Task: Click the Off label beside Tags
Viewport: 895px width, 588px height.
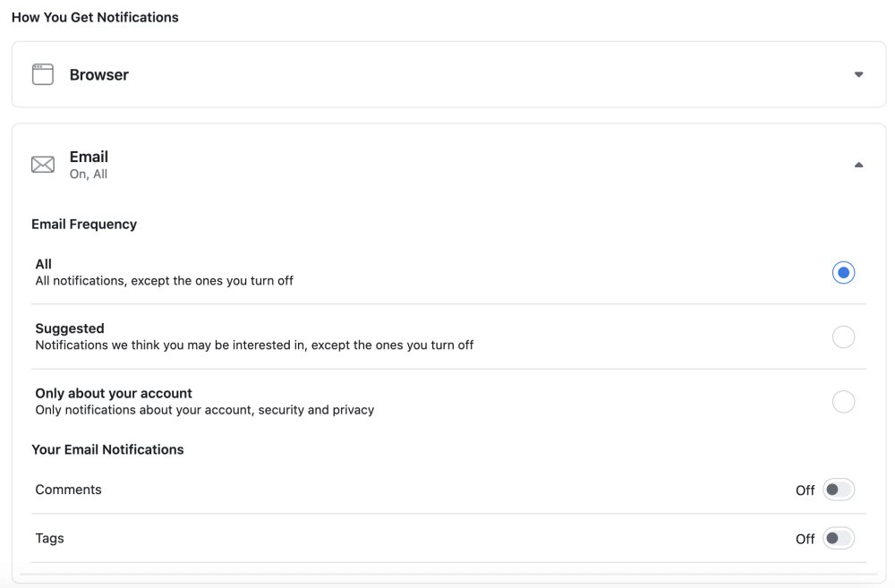Action: tap(805, 539)
